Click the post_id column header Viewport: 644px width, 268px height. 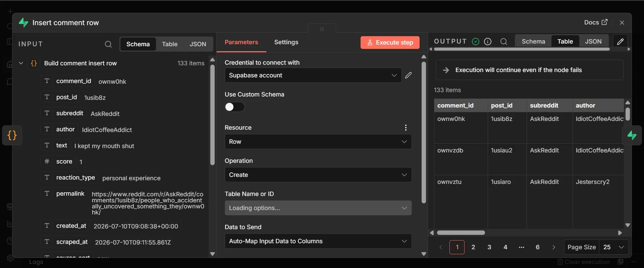[x=507, y=106]
